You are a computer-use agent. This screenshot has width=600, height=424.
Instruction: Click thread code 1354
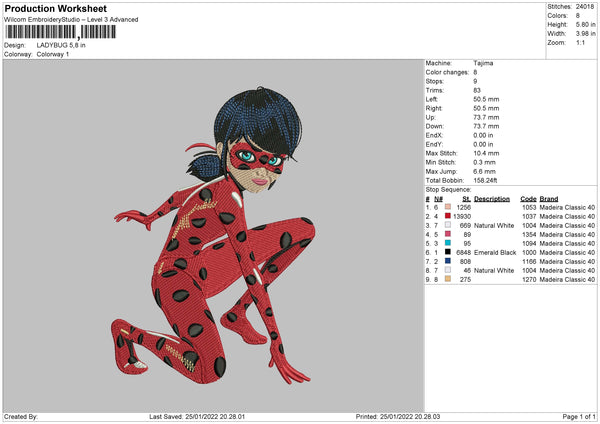pyautogui.click(x=529, y=235)
